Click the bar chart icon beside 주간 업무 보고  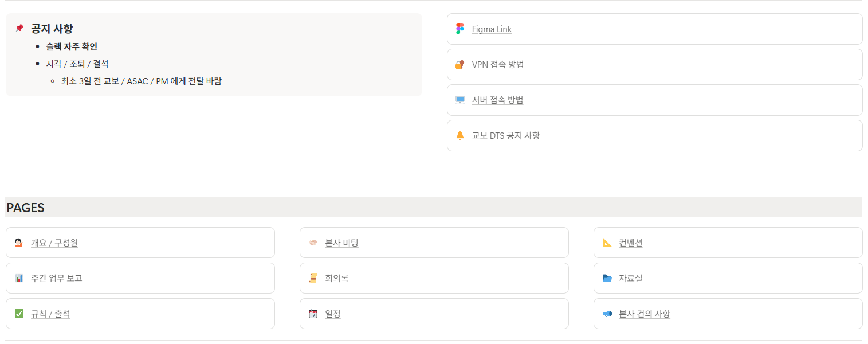(x=19, y=279)
